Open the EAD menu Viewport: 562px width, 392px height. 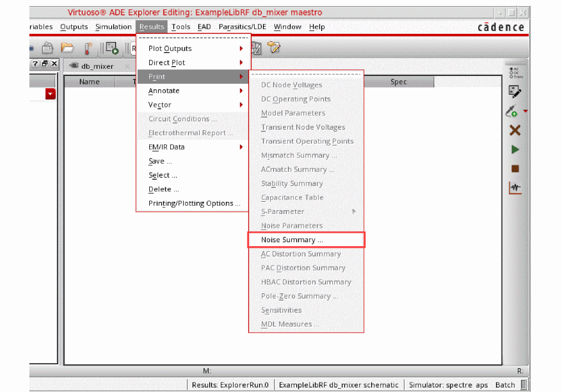(x=204, y=27)
